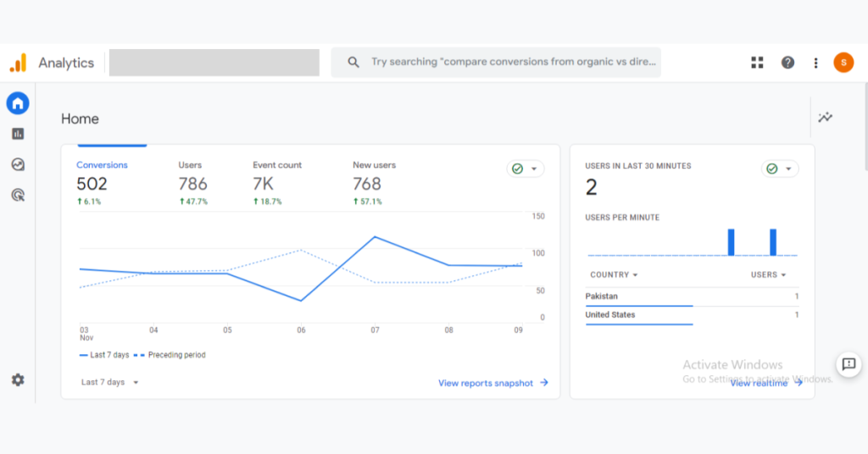Open the Advertising icon in sidebar
The height and width of the screenshot is (454, 868).
[x=18, y=195]
